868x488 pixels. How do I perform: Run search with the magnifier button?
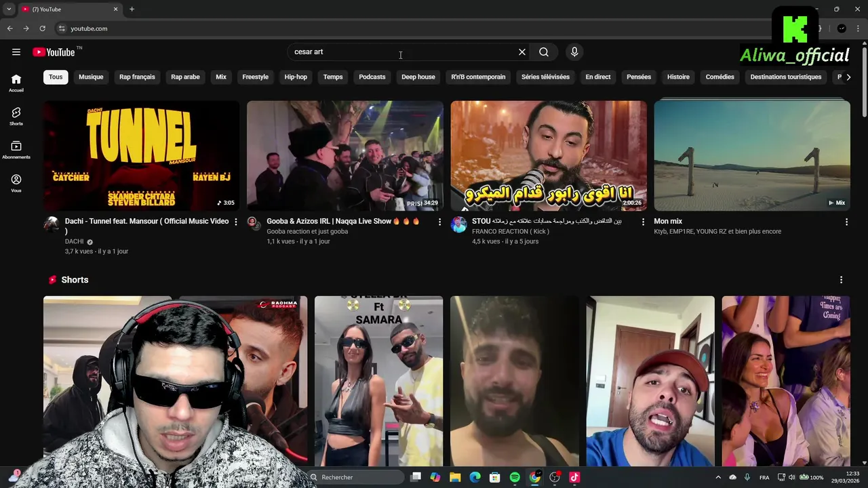pos(544,52)
